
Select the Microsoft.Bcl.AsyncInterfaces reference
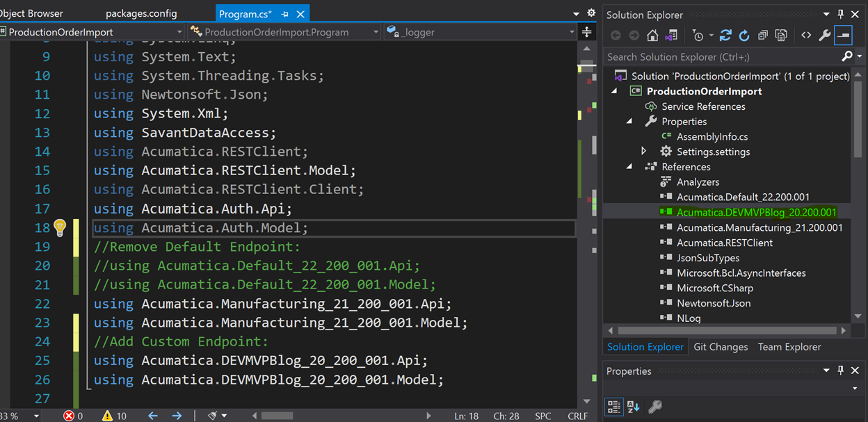741,273
